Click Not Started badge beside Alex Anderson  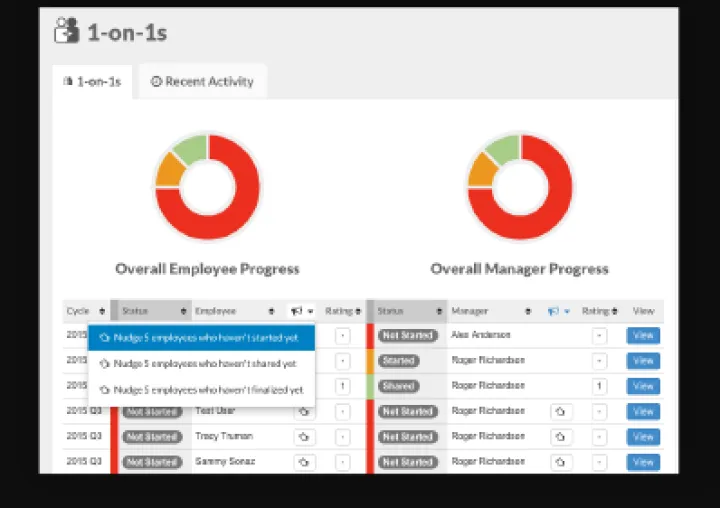(408, 336)
